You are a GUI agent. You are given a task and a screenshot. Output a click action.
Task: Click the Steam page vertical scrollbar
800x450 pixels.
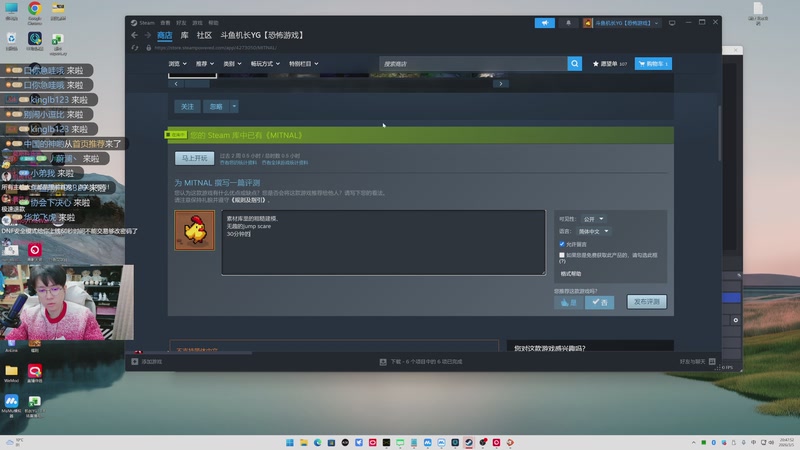(719, 134)
